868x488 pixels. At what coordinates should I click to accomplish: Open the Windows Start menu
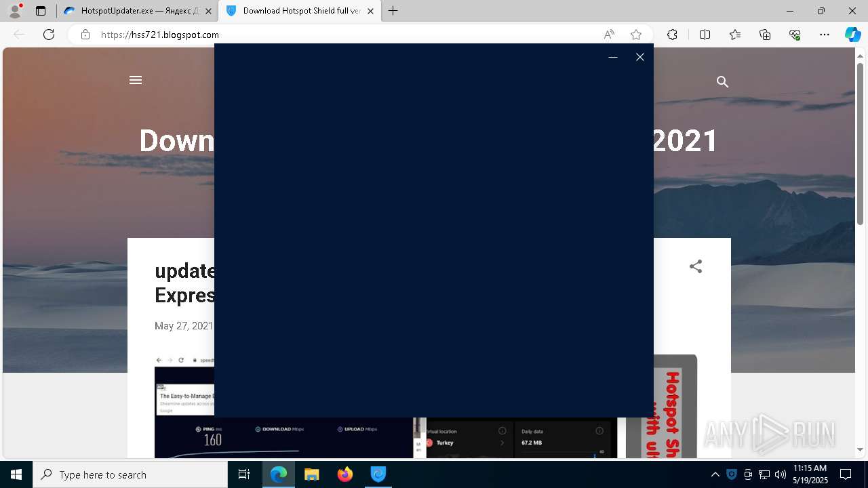16,474
